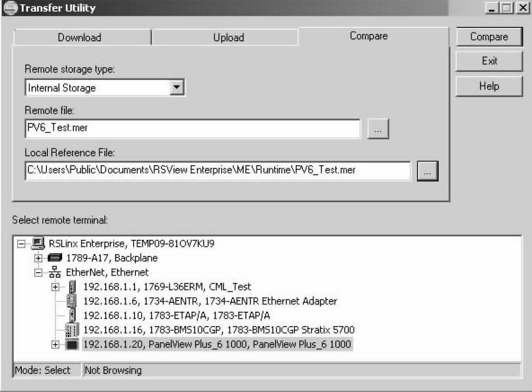Close the Transfer Utility window
The height and width of the screenshot is (392, 532).
pos(523,8)
